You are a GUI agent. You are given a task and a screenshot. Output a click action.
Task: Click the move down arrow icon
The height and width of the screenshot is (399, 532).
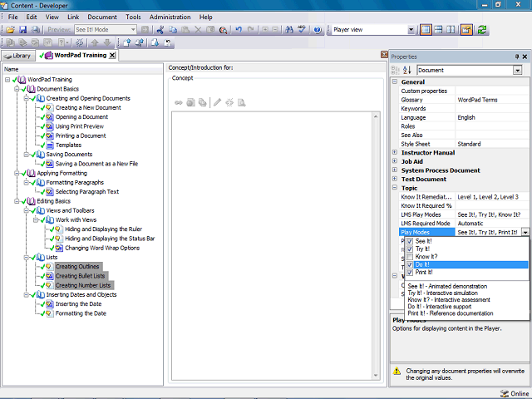107,42
